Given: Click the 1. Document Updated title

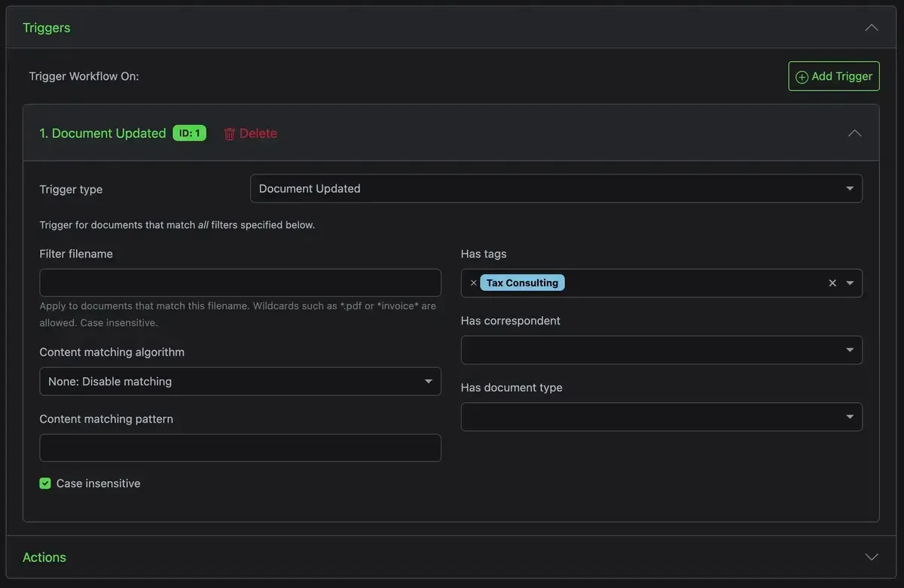Looking at the screenshot, I should click(102, 133).
